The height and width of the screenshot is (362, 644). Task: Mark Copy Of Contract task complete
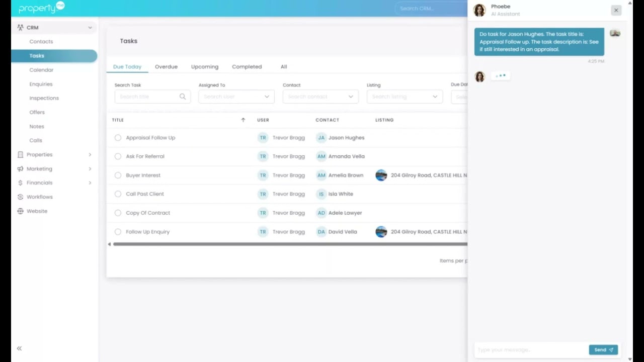point(118,213)
